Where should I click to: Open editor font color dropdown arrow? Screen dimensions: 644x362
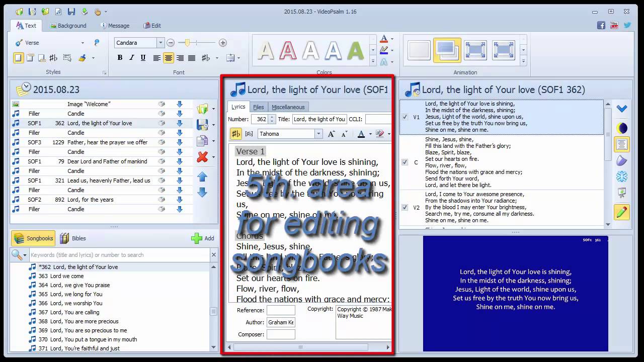pyautogui.click(x=370, y=134)
